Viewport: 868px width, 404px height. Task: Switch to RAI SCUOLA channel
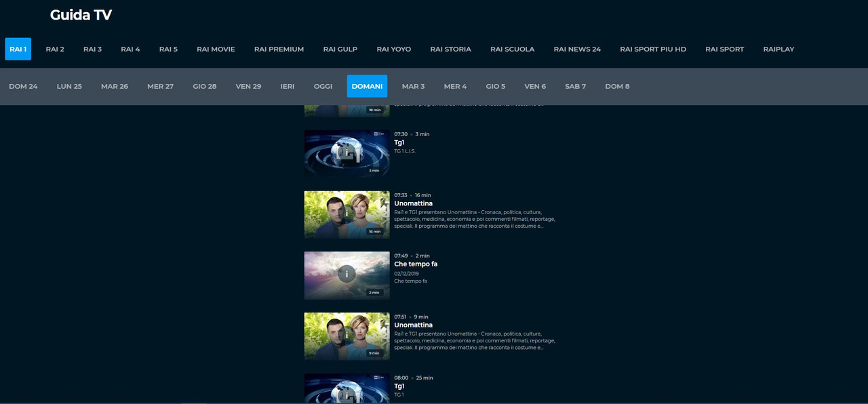click(513, 49)
